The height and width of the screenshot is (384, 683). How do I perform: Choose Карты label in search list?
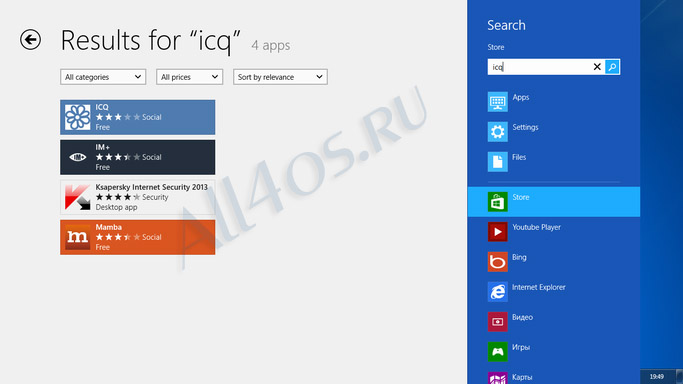tap(522, 377)
